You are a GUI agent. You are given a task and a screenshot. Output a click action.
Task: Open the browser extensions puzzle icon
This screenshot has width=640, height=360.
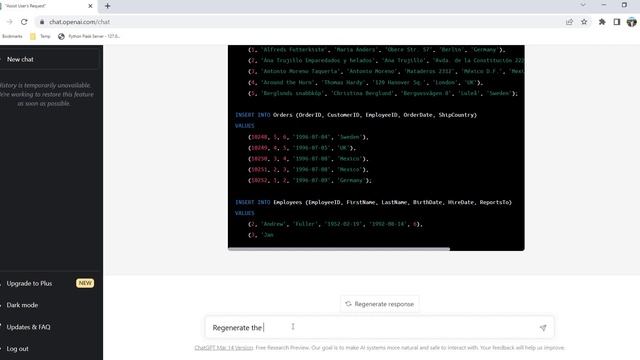pos(602,22)
